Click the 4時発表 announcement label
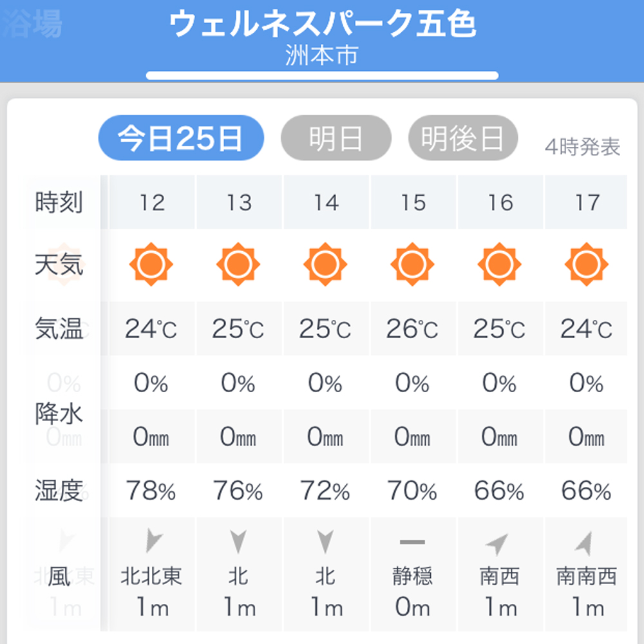Viewport: 644px width, 644px height. [583, 148]
